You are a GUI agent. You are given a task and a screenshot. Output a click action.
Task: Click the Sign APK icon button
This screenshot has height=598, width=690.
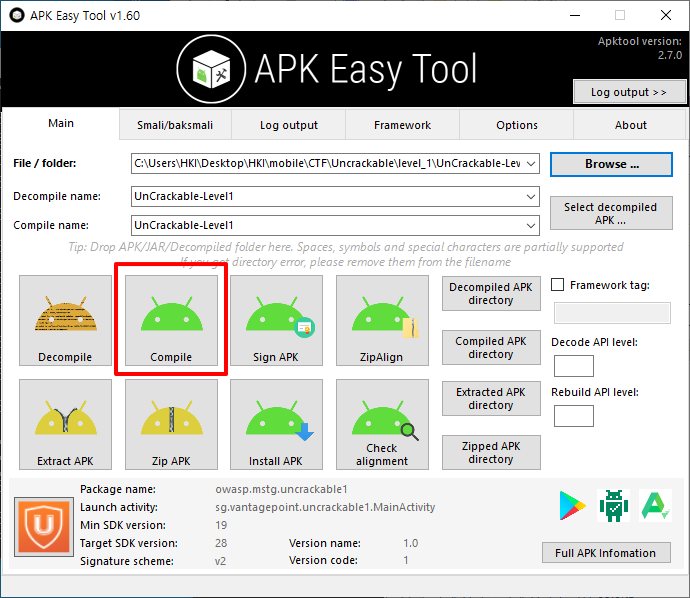tap(276, 320)
